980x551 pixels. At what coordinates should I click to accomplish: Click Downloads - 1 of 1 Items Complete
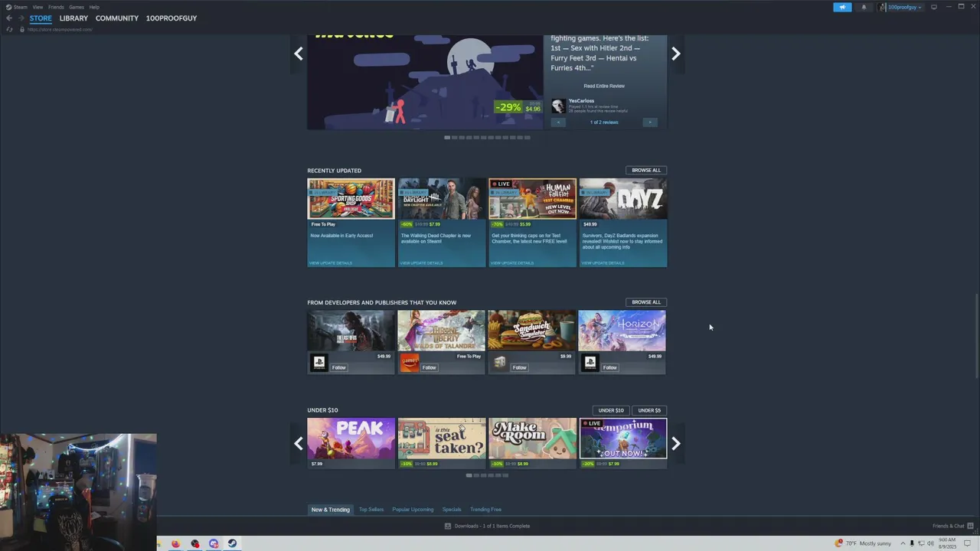(492, 526)
